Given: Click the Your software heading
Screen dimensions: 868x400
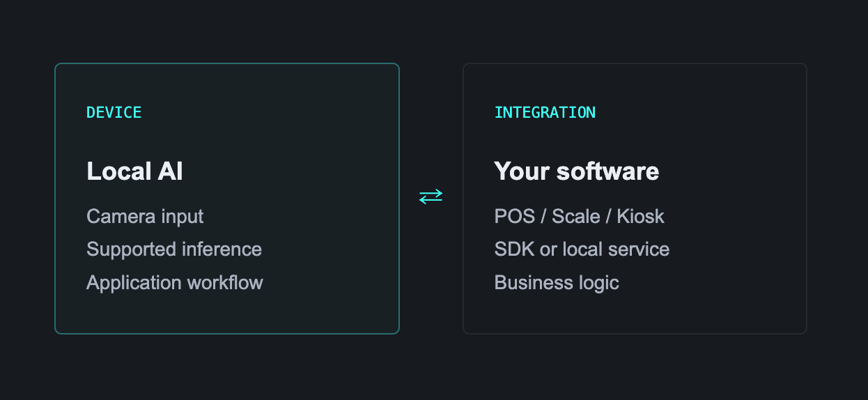Looking at the screenshot, I should pyautogui.click(x=577, y=171).
